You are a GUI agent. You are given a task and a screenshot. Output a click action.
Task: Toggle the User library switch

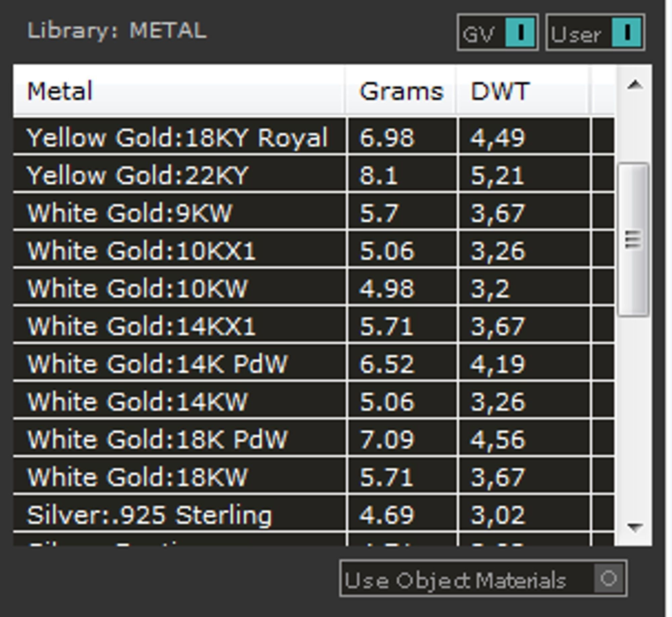tap(626, 33)
